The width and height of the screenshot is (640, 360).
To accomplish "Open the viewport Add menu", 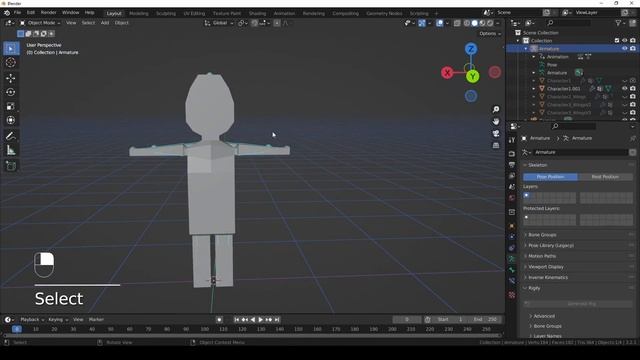I will (105, 23).
